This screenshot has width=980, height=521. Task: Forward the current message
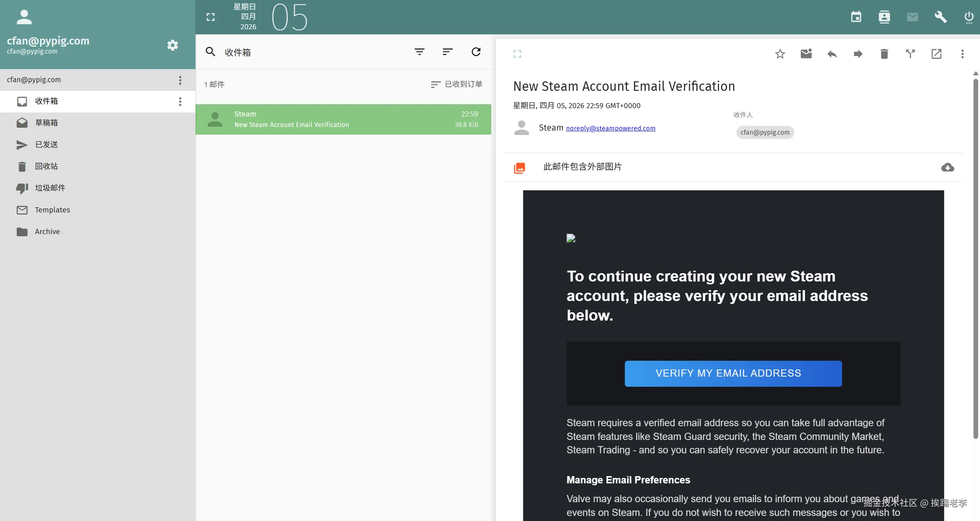coord(858,54)
